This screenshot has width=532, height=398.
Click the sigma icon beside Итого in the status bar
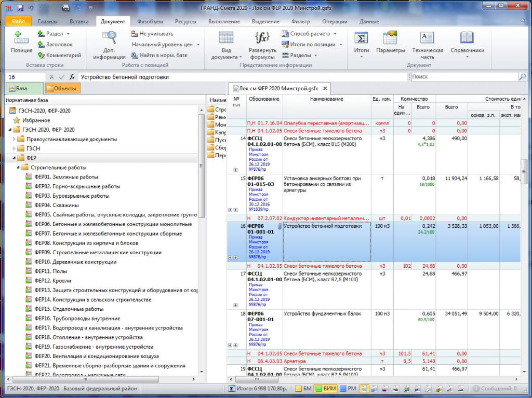click(231, 389)
